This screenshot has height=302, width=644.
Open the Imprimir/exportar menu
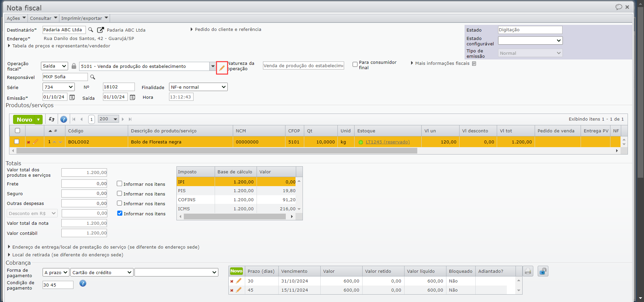tap(85, 18)
